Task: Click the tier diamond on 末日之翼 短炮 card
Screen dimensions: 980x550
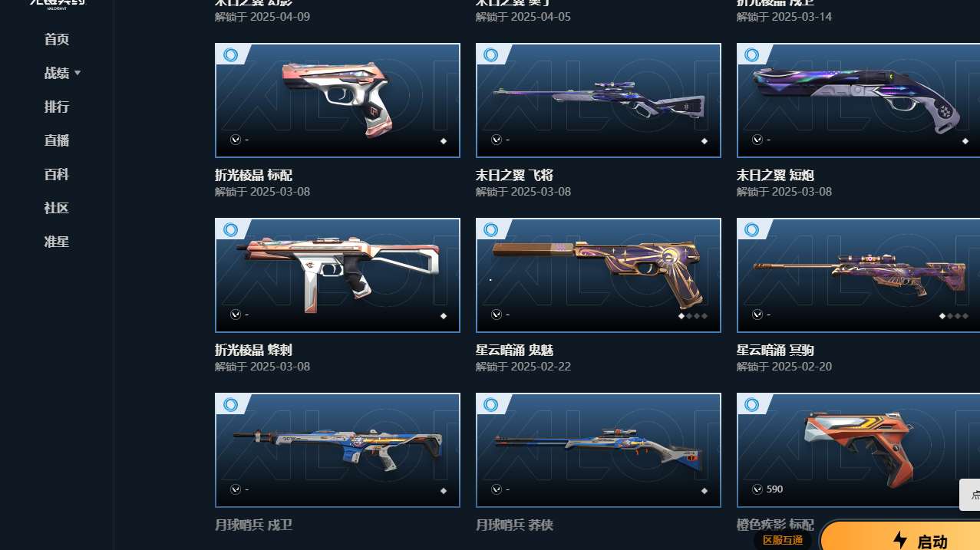Action: [x=965, y=141]
